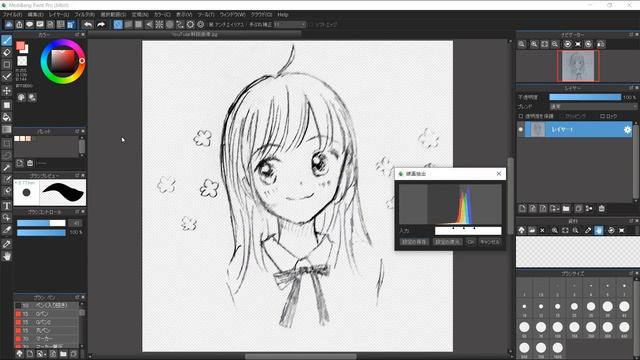
Task: Click the Brush panel float/undock button
Action: click(x=77, y=298)
